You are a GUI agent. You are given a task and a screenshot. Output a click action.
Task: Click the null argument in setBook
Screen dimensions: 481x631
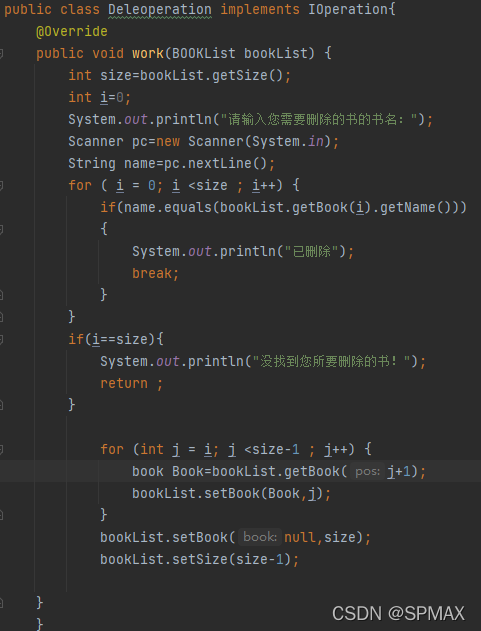299,537
